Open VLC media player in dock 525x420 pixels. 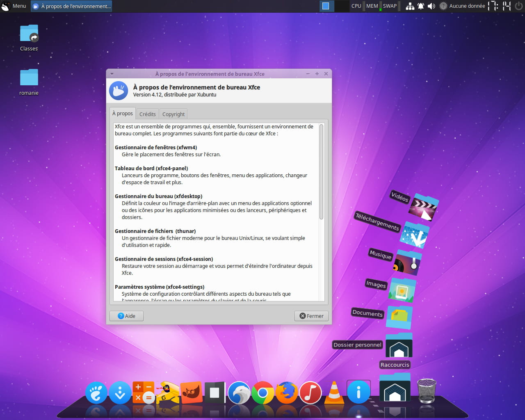(x=335, y=393)
